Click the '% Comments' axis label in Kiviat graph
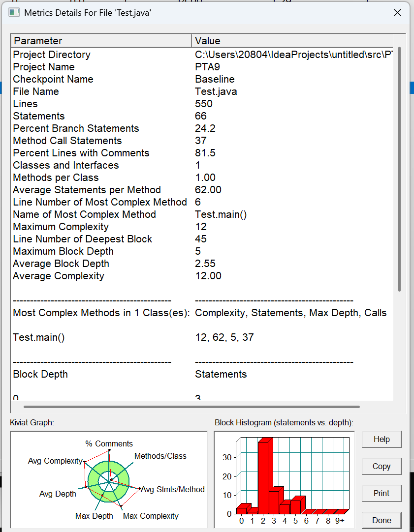Screen dimensions: 414x532 [109, 444]
